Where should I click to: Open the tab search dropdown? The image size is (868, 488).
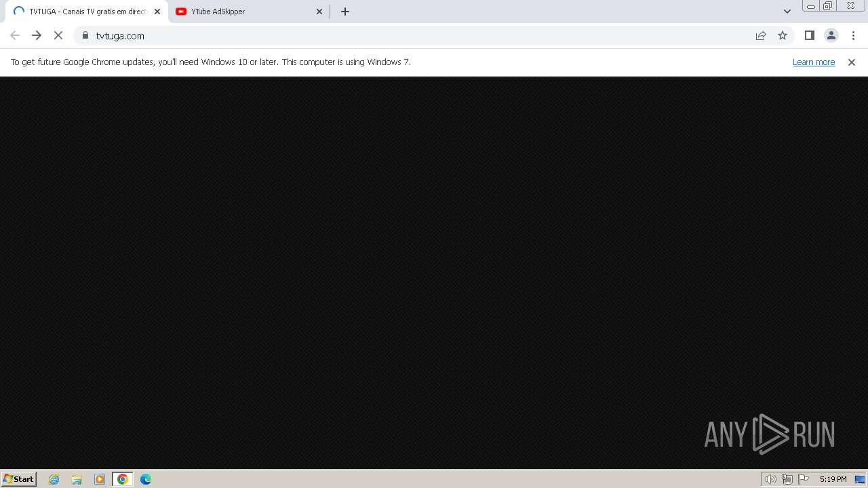coord(787,12)
